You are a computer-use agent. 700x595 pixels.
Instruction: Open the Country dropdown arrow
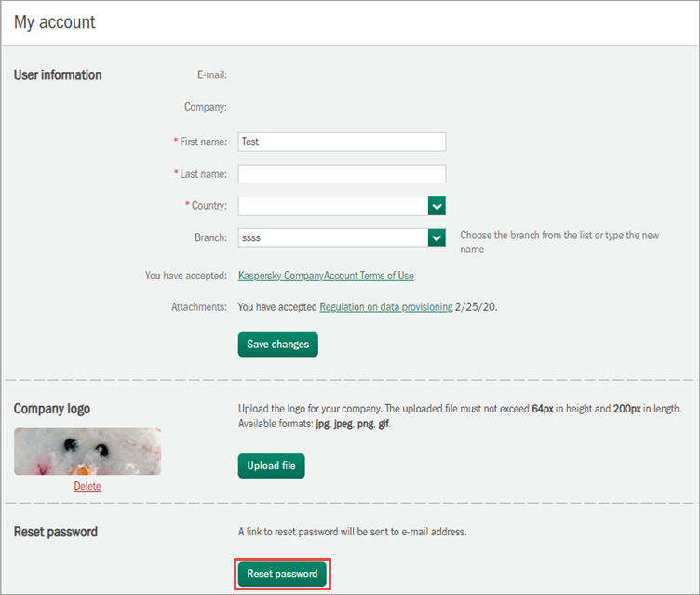click(x=437, y=206)
